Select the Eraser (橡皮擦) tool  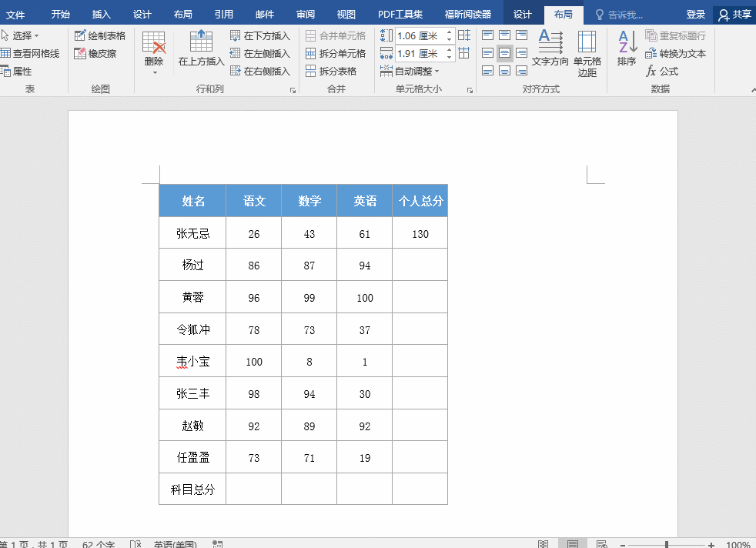[95, 53]
